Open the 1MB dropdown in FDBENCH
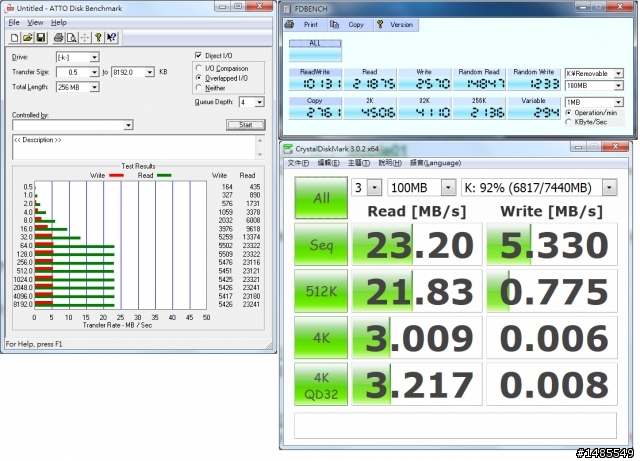The height and width of the screenshot is (461, 640). 618,102
